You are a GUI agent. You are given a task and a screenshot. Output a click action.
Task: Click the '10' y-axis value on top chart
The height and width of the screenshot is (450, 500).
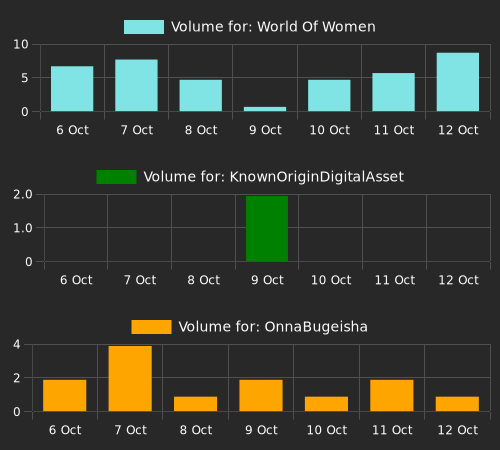click(x=21, y=44)
